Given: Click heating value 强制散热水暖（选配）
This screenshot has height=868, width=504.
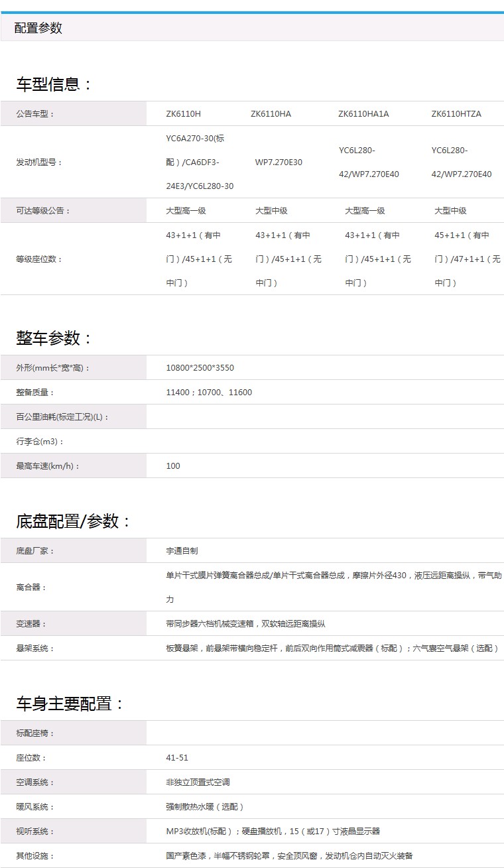Looking at the screenshot, I should (205, 807).
